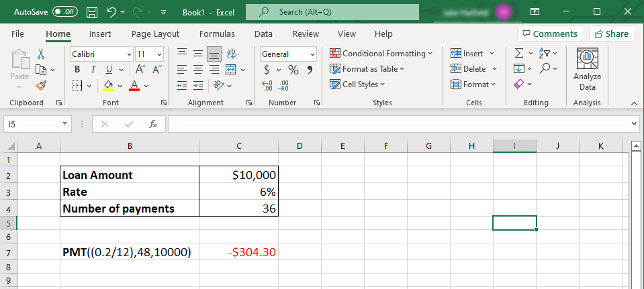Open the Font size dropdown

[x=160, y=54]
